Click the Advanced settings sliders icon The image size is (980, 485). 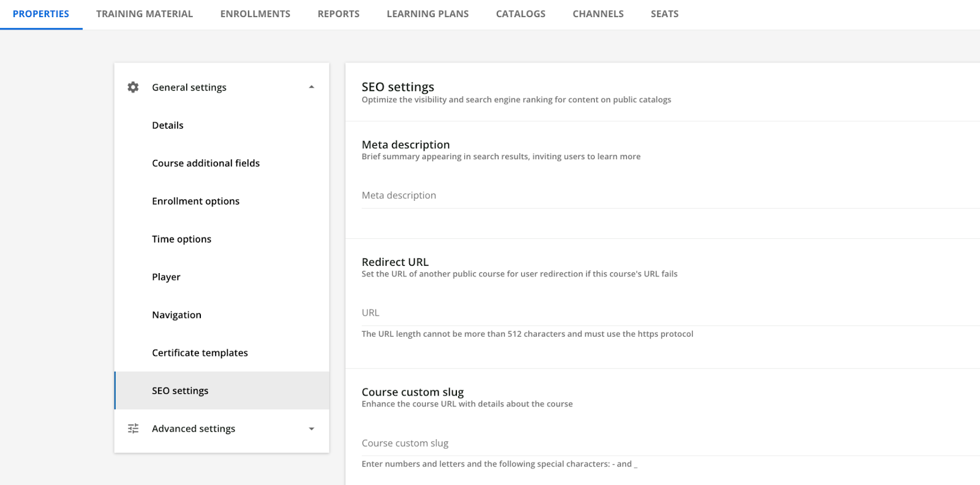click(133, 429)
